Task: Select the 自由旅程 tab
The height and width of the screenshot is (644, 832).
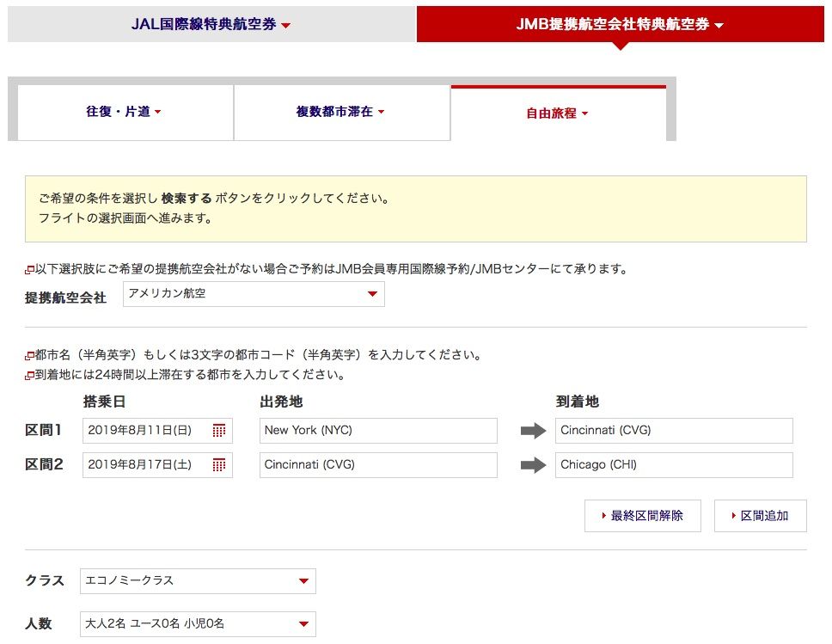Action: (x=558, y=113)
